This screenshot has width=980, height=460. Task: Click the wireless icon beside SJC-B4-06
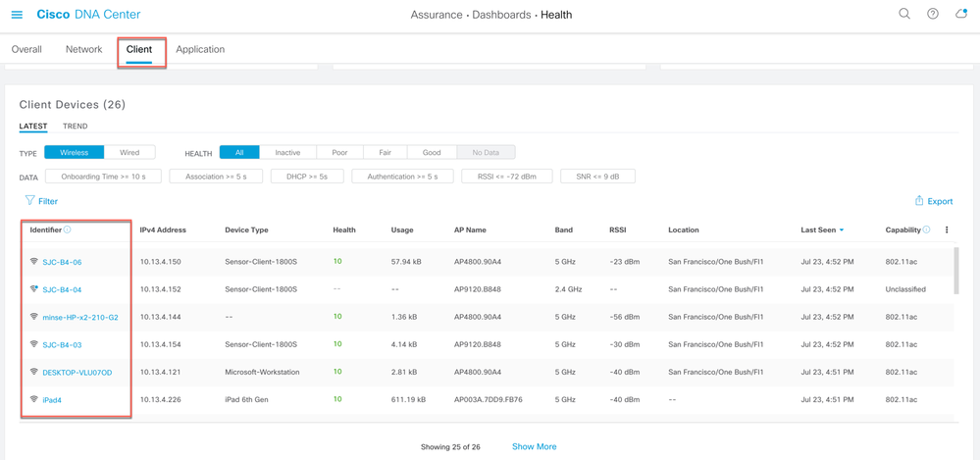pyautogui.click(x=33, y=261)
